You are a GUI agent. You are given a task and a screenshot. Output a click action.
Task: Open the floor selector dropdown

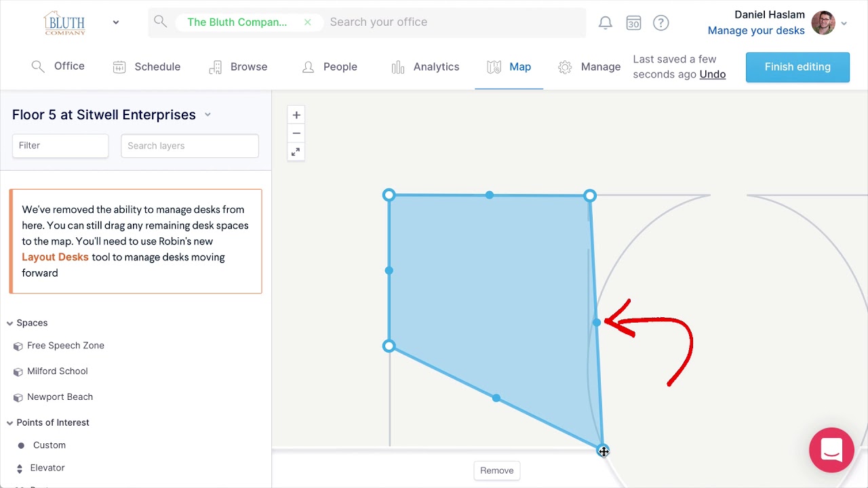pyautogui.click(x=208, y=115)
